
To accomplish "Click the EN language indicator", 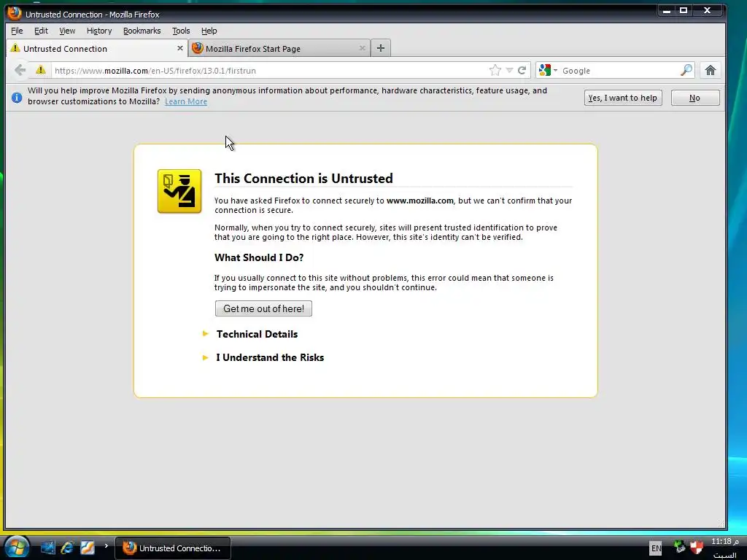I will 656,548.
